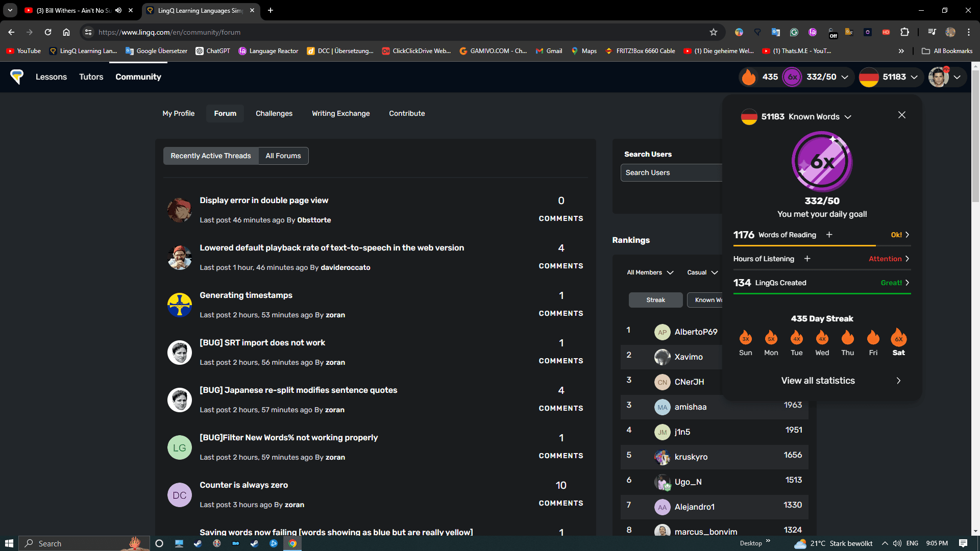980x551 pixels.
Task: Expand Known Words dropdown in popup
Action: click(848, 117)
